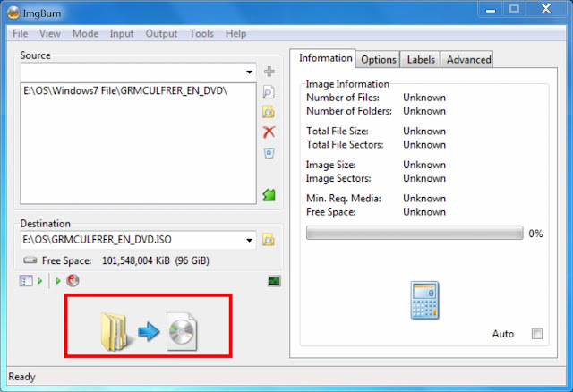Image resolution: width=573 pixels, height=392 pixels.
Task: Click the Build folder-to-image button
Action: point(149,331)
